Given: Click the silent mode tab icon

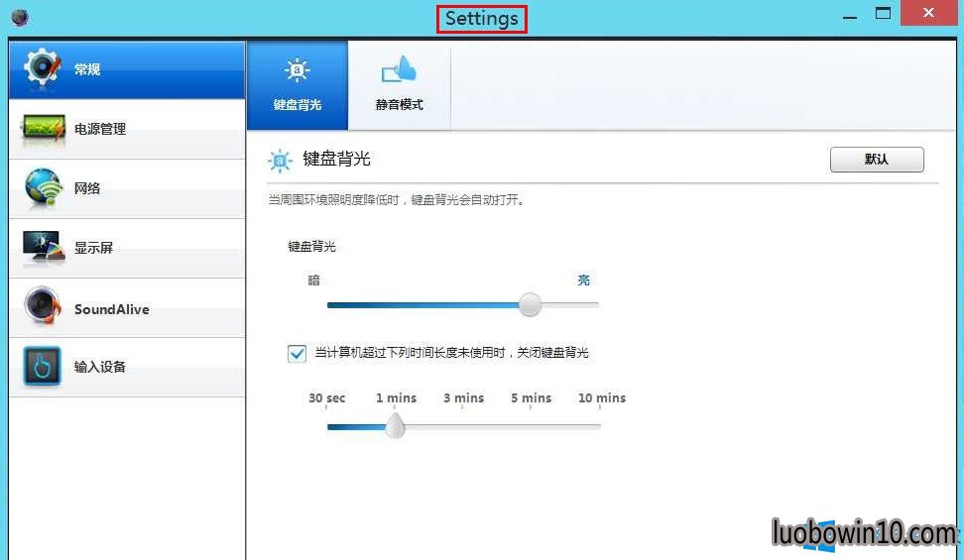Looking at the screenshot, I should 399,68.
